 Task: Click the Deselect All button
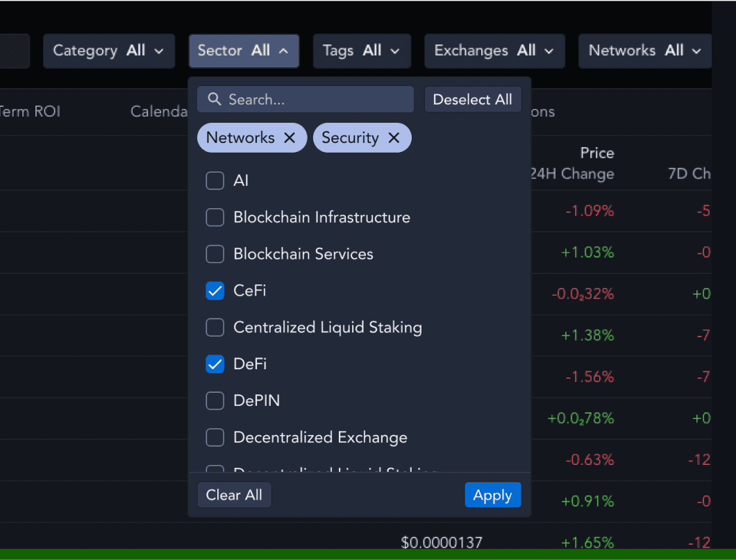(473, 99)
